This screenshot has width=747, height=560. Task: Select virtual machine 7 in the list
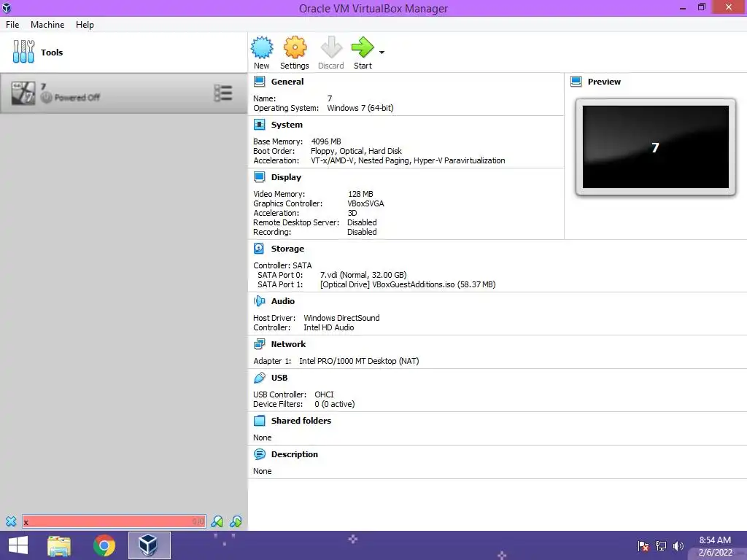123,93
